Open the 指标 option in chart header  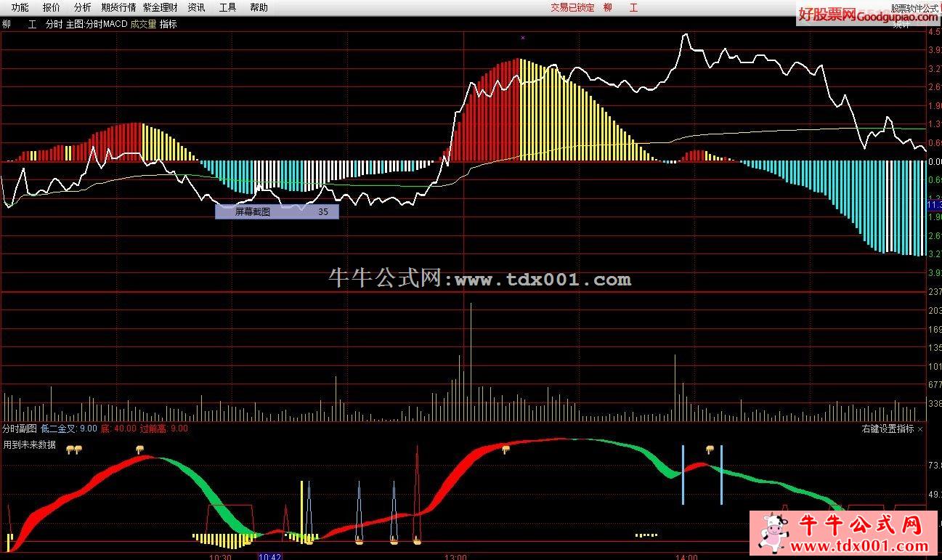[168, 24]
